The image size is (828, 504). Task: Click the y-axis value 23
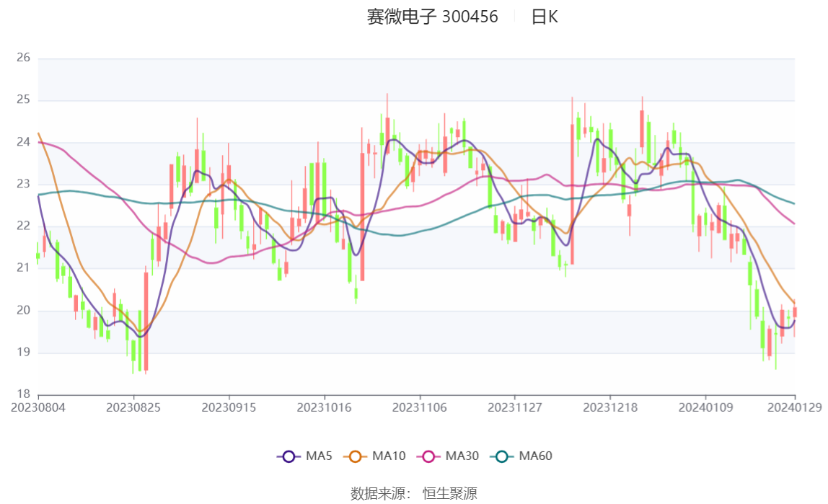[23, 184]
